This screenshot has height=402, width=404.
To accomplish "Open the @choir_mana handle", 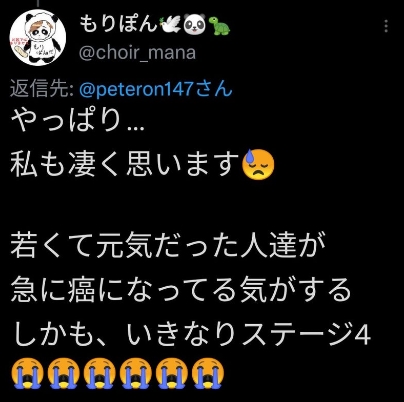I will [137, 53].
